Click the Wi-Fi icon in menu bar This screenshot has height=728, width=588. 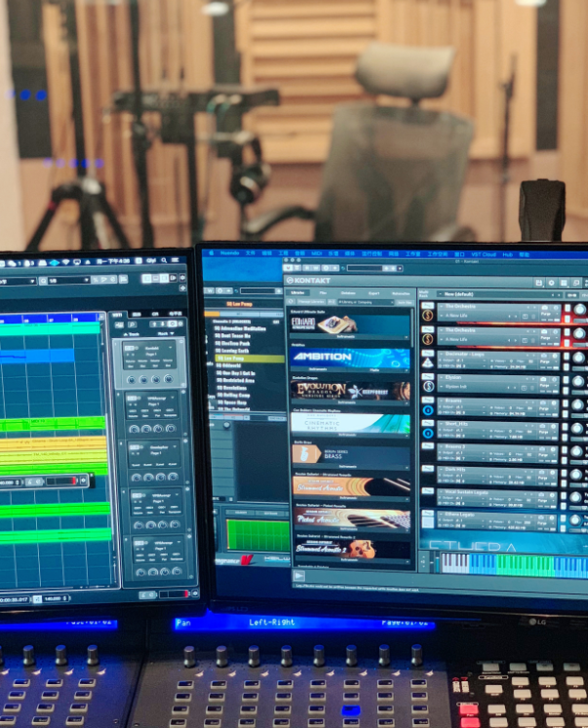66,262
